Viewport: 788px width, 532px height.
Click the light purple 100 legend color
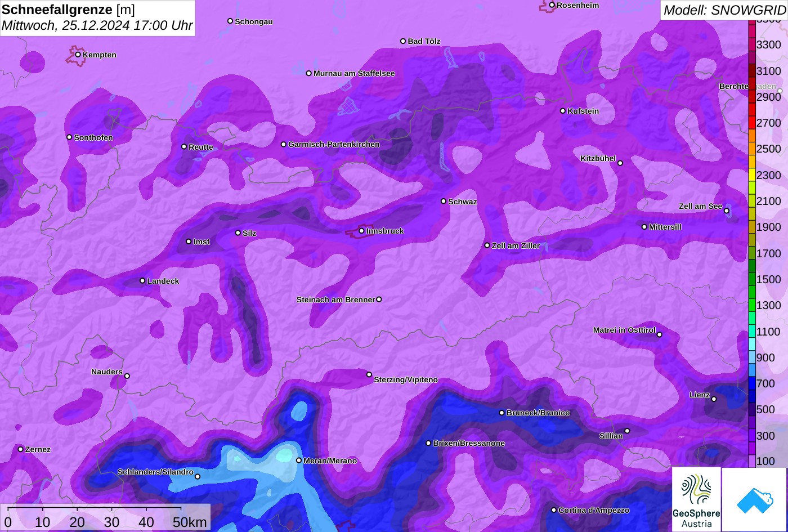751,461
